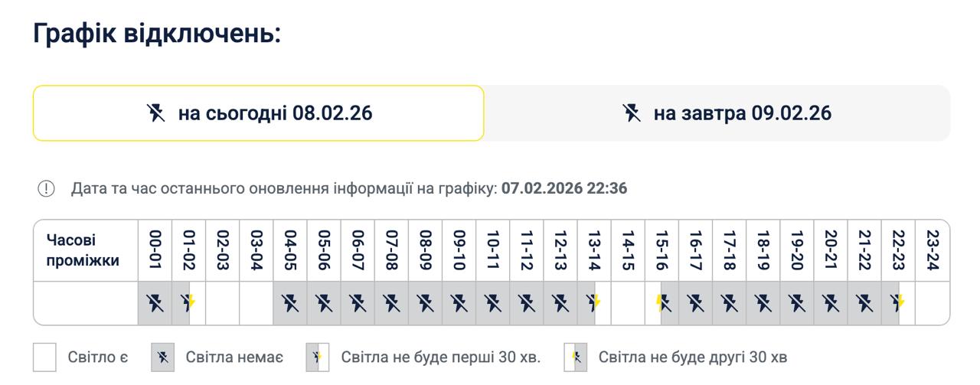The image size is (980, 385).
Task: Click the power-off icon in the 00-01 slot
Action: pyautogui.click(x=155, y=303)
